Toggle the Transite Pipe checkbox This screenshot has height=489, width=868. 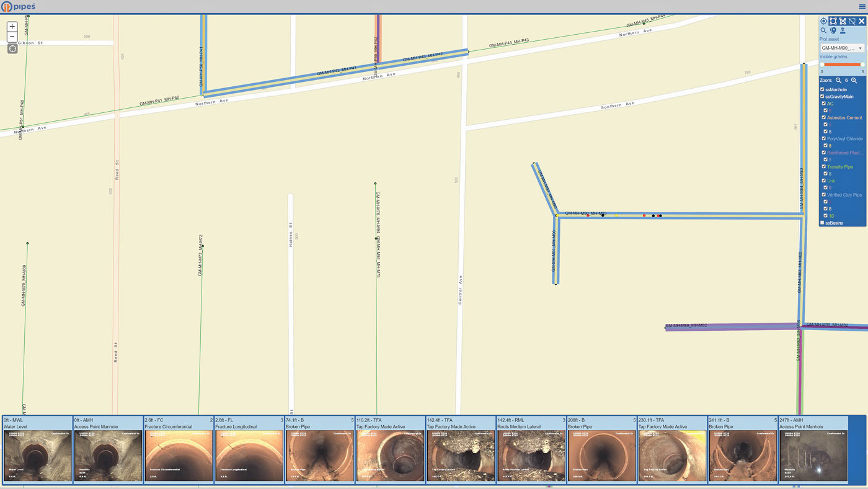point(824,167)
